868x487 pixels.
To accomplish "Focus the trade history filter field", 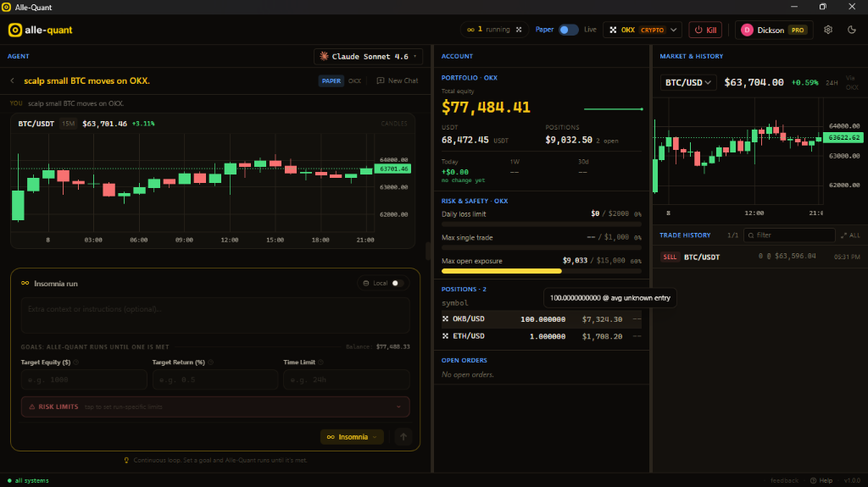I will click(x=789, y=235).
